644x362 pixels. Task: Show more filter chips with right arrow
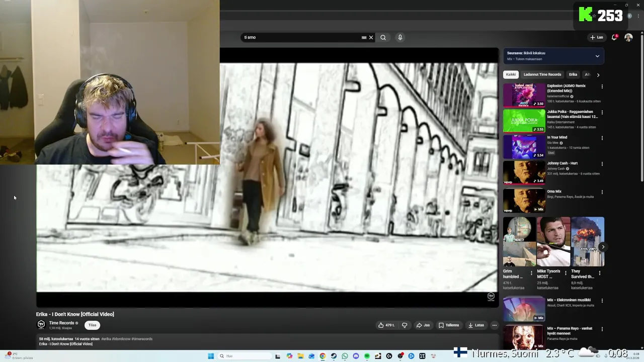pyautogui.click(x=598, y=74)
